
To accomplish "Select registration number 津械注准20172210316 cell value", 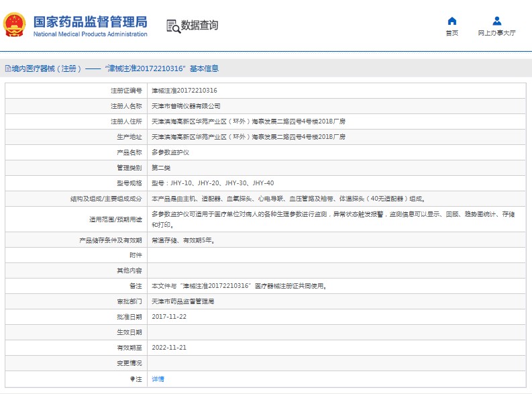I will click(184, 91).
